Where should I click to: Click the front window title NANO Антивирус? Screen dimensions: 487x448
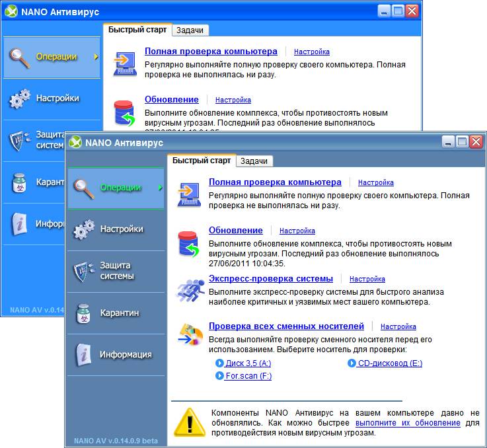click(x=124, y=143)
